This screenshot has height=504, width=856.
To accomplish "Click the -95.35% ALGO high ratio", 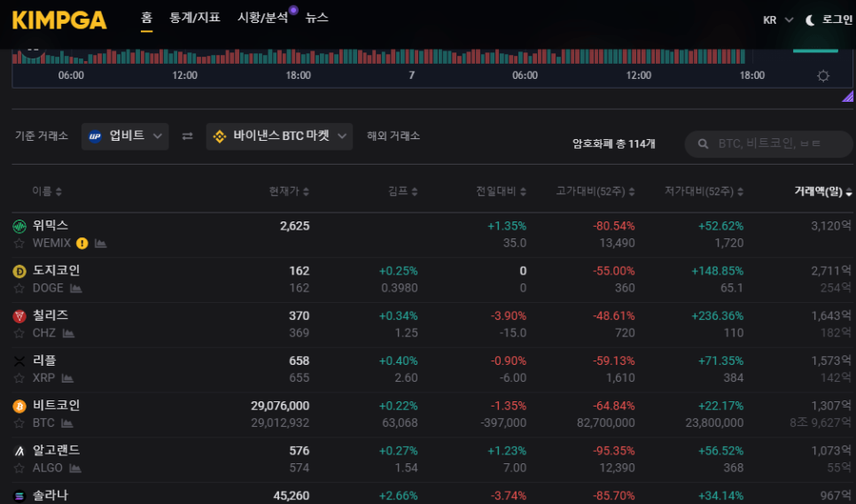I will point(613,451).
